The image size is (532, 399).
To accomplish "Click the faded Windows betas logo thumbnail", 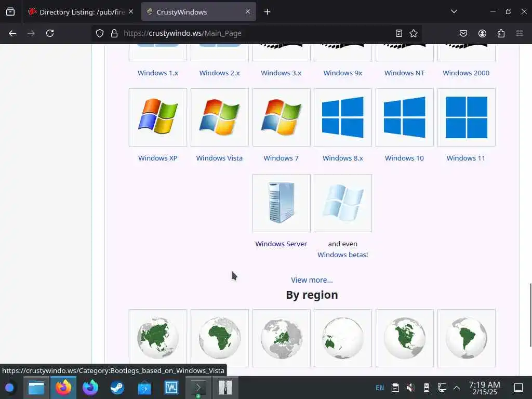I will (x=343, y=203).
